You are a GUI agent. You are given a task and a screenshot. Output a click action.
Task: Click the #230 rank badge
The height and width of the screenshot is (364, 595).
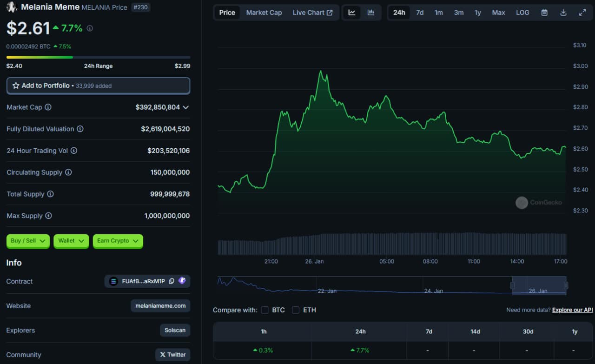coord(141,7)
